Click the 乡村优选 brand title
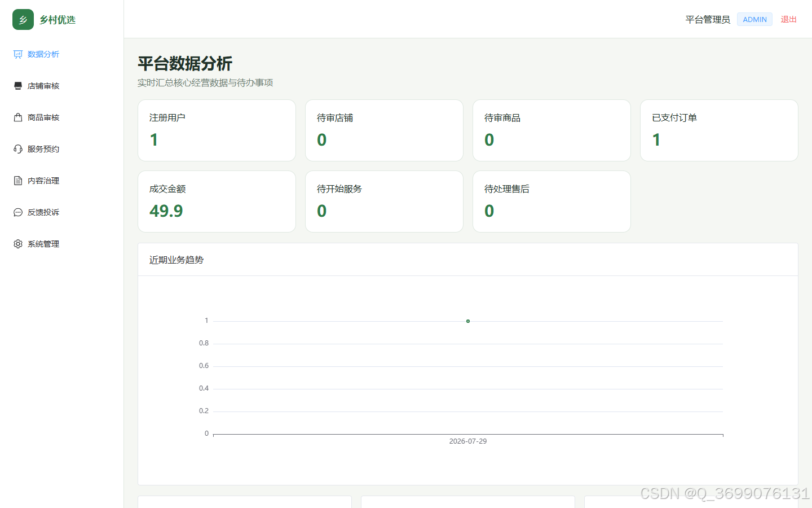Viewport: 812px width, 508px height. click(58, 20)
